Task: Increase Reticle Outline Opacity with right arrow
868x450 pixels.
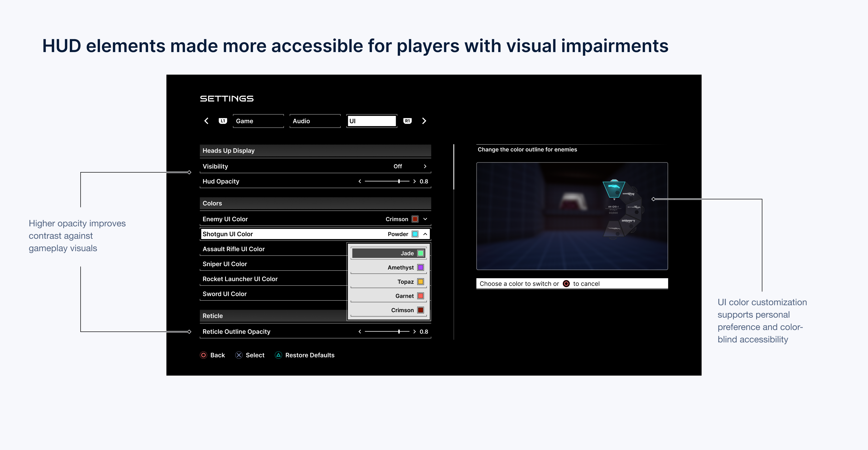Action: [414, 332]
